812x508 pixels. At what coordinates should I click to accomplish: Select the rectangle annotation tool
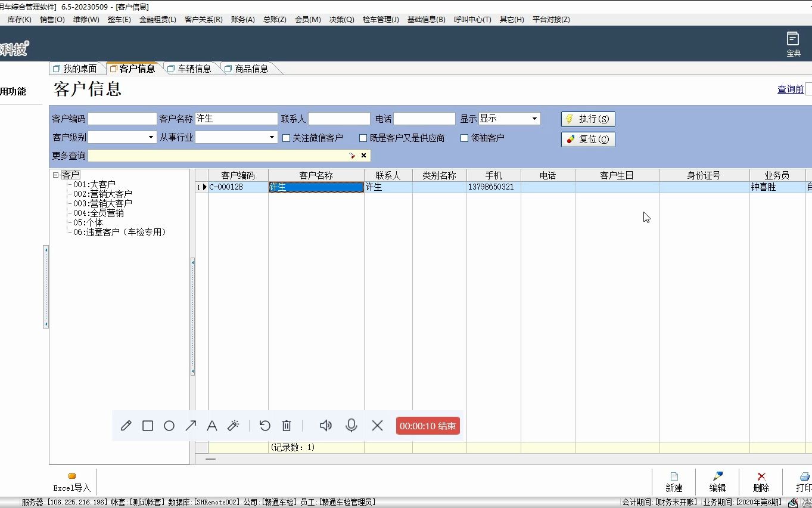point(148,425)
